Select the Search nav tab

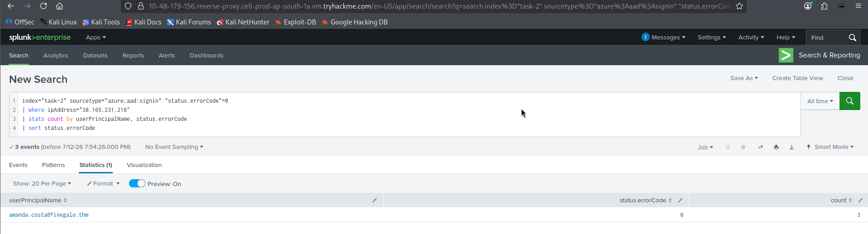(x=19, y=55)
